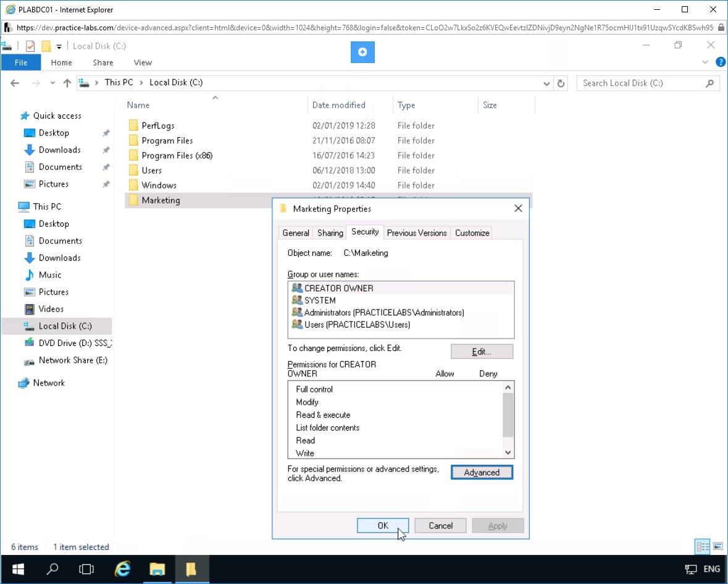Click the Properties quick access toolbar icon
Image resolution: width=728 pixels, height=584 pixels.
30,46
